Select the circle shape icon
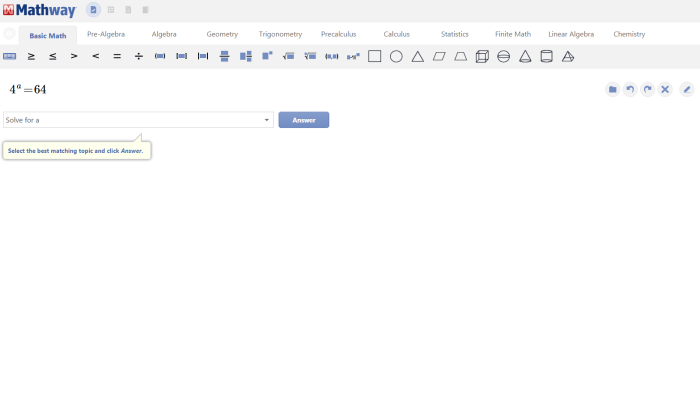Screen dimensions: 700x394 [x=396, y=56]
